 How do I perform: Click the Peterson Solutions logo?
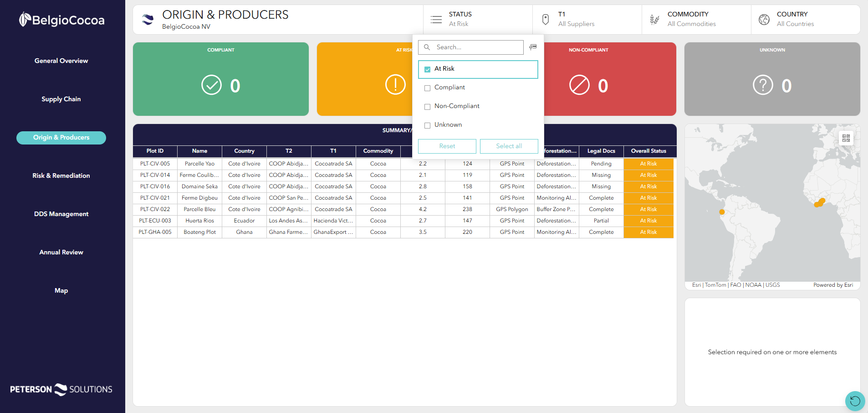tap(61, 389)
